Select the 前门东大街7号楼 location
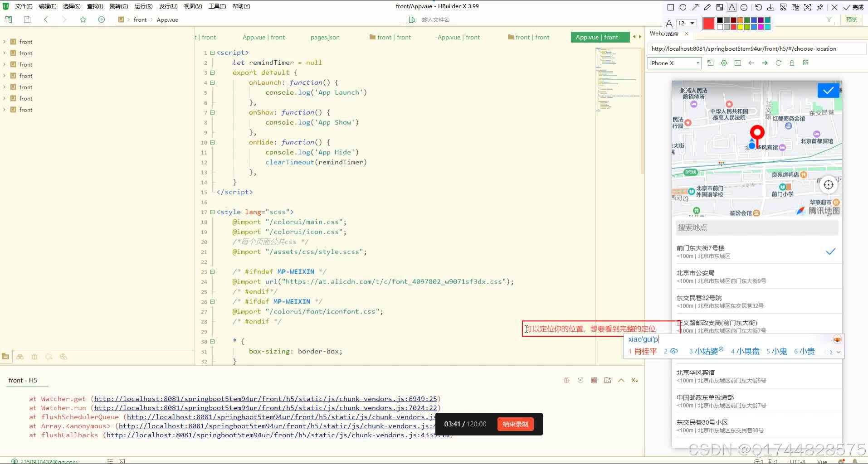 (756, 251)
